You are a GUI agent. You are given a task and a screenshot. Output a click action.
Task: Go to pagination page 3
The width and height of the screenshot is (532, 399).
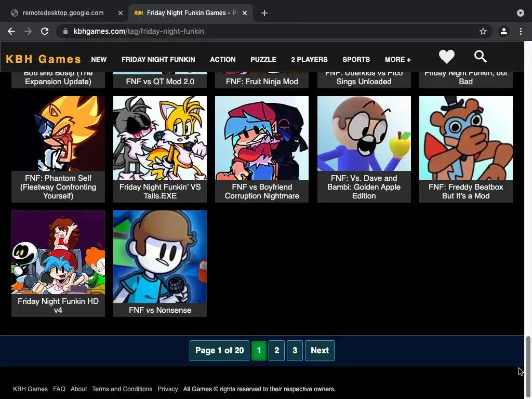click(295, 351)
